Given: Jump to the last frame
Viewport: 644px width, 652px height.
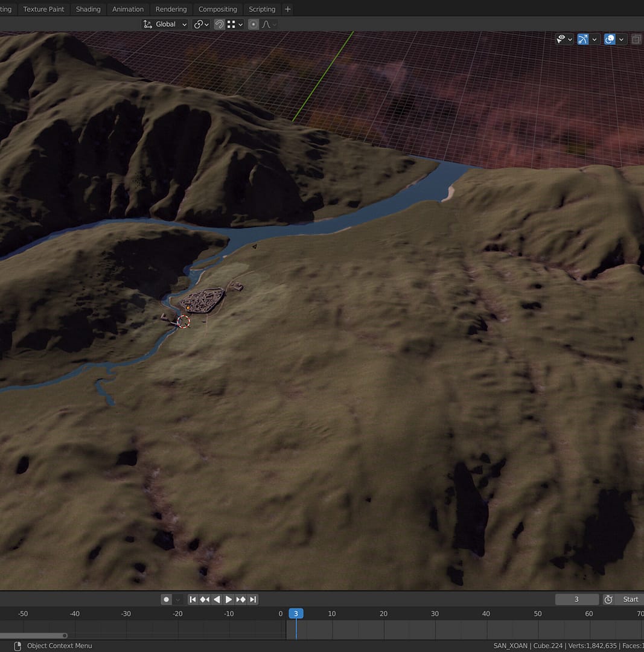Looking at the screenshot, I should tap(253, 599).
